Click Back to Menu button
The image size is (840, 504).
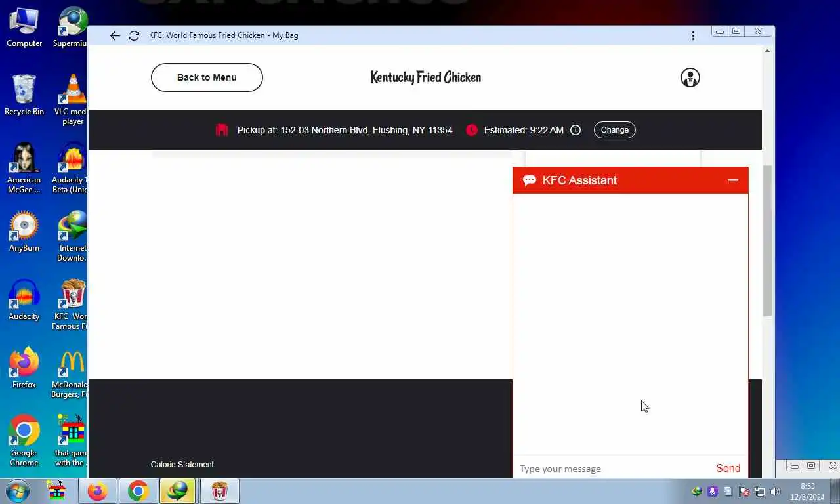207,77
